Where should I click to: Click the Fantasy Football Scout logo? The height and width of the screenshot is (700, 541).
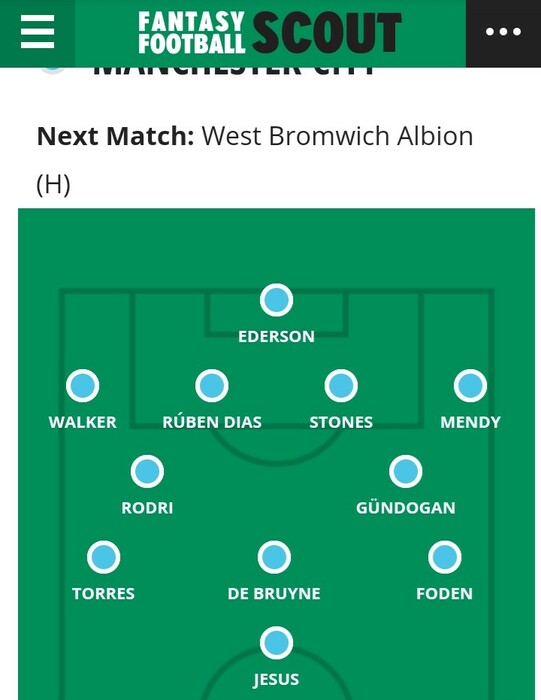(270, 32)
